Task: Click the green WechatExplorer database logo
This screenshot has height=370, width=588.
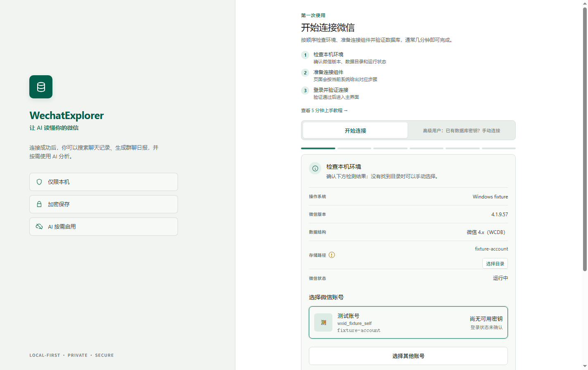Action: [41, 87]
